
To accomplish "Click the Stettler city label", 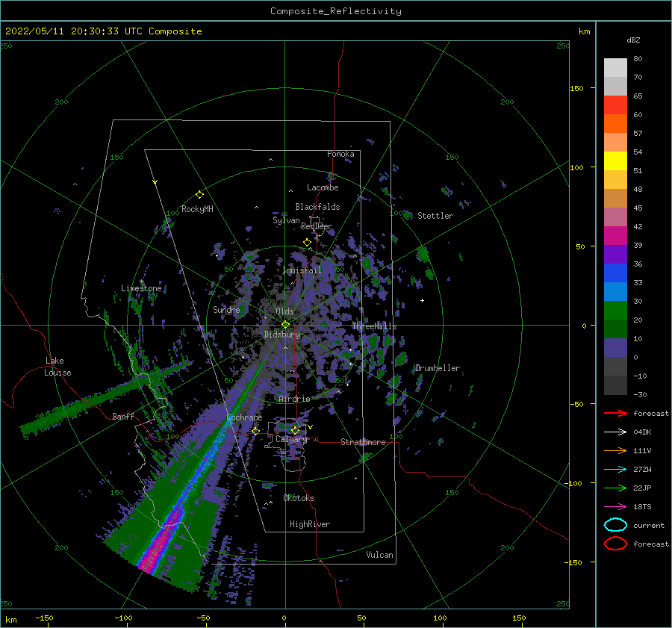I will pos(435,216).
